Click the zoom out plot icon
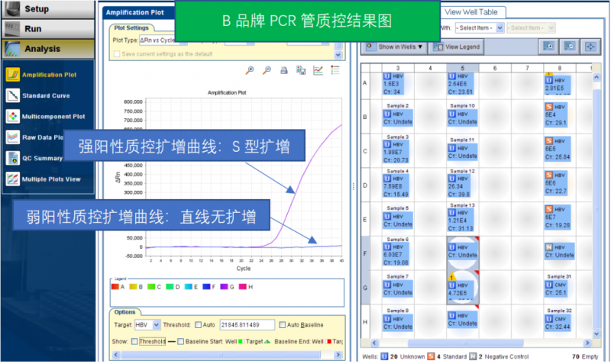 [x=267, y=70]
